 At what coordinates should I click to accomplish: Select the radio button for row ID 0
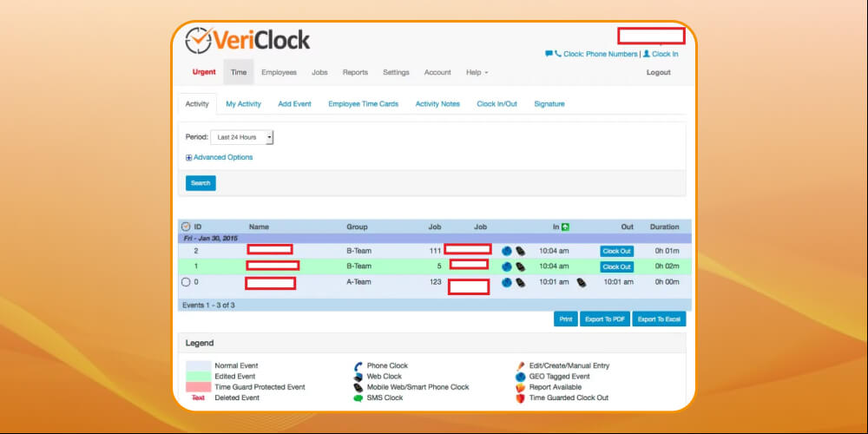pyautogui.click(x=186, y=282)
